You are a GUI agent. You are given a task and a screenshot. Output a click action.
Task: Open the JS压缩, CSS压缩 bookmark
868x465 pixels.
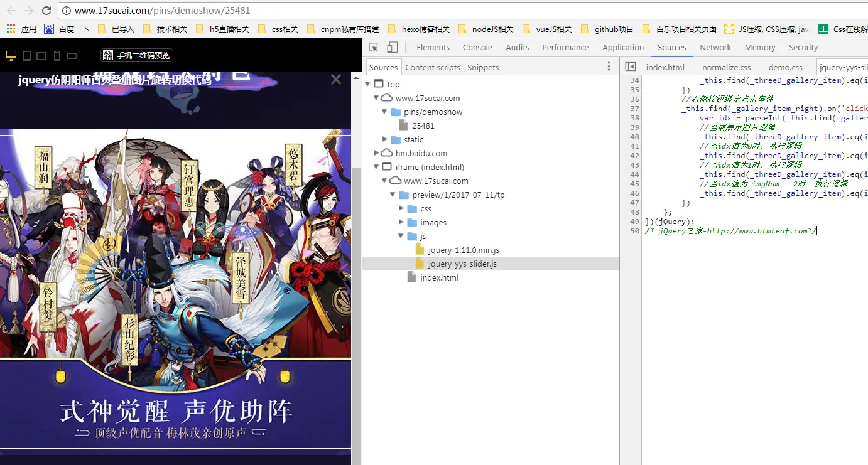(x=767, y=29)
